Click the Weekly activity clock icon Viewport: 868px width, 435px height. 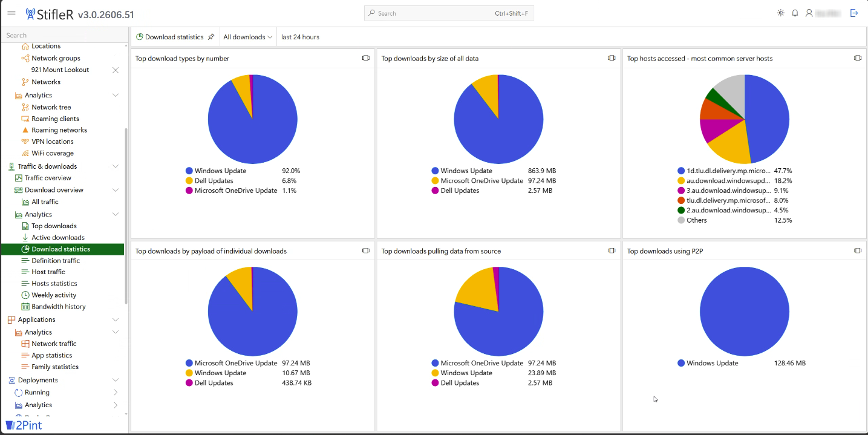pyautogui.click(x=25, y=295)
